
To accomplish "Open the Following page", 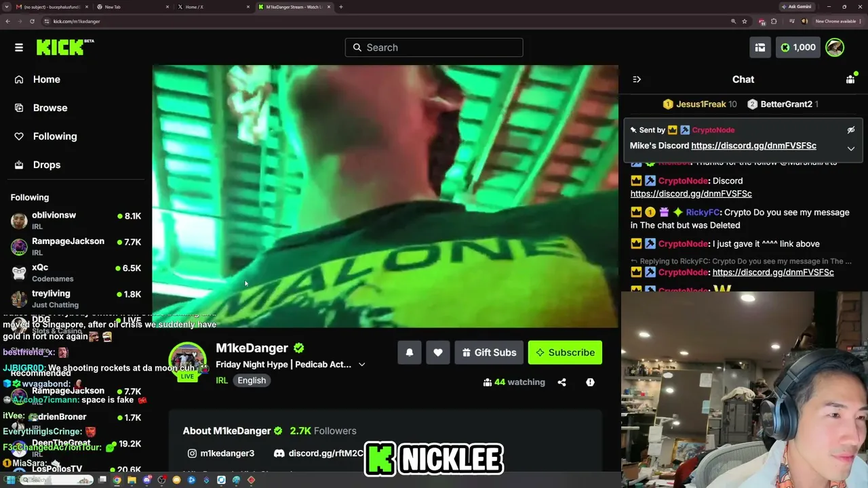I will 47,136.
